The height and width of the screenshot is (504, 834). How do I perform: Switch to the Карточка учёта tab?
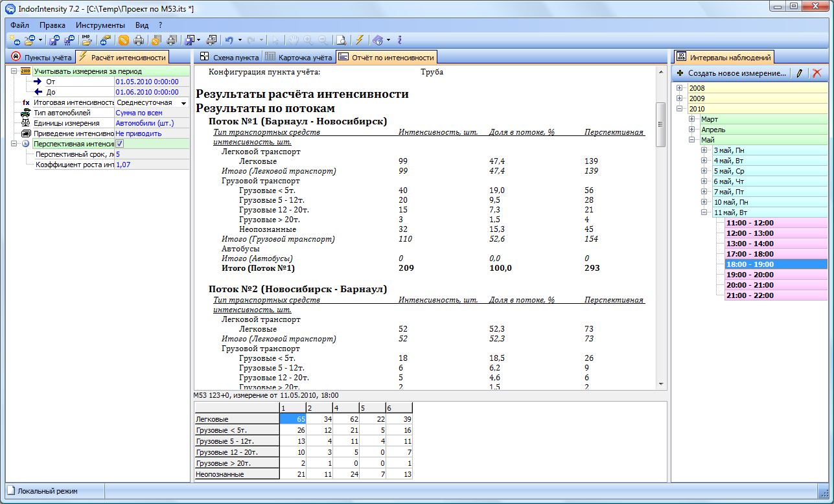pos(299,57)
